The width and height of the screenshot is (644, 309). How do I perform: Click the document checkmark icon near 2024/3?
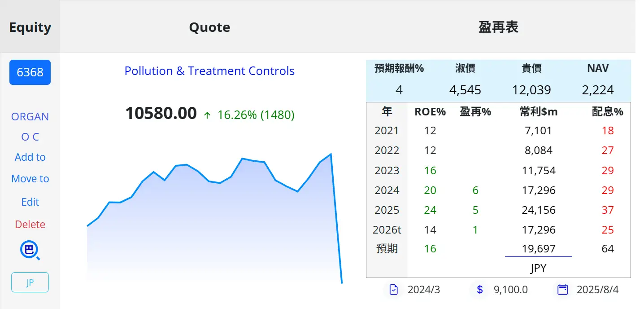click(x=394, y=290)
